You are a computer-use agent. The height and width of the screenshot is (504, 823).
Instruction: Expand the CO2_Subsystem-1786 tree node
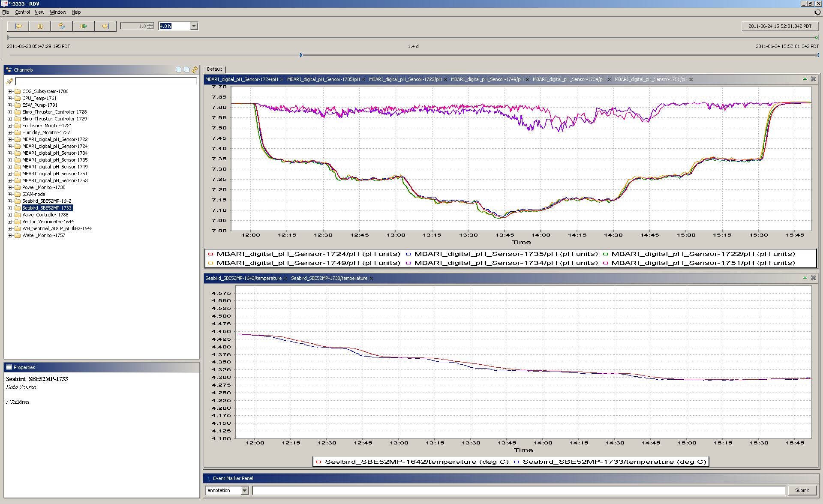point(10,92)
